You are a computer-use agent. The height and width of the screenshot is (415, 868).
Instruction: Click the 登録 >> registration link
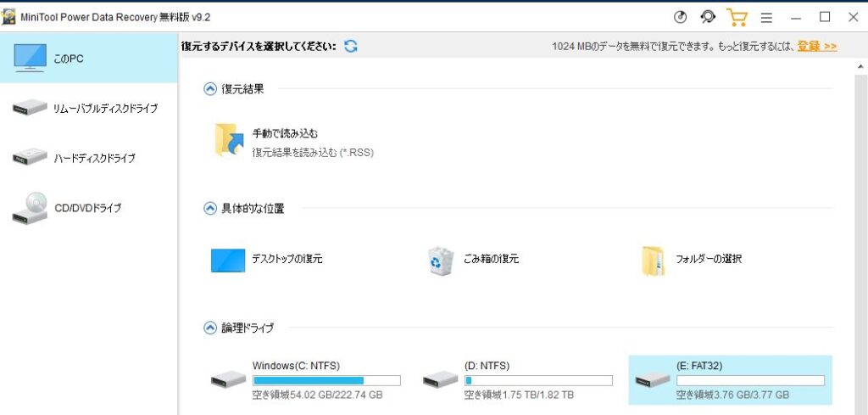pos(817,47)
